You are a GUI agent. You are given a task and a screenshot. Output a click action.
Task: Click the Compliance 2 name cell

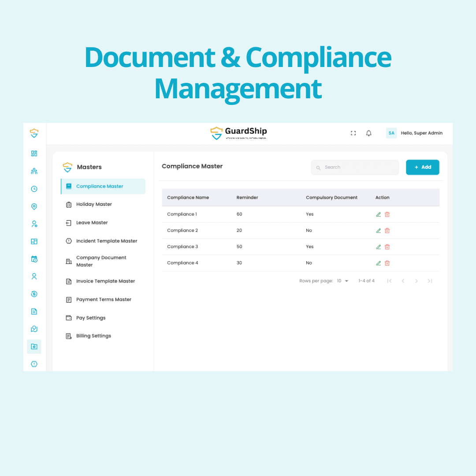[x=182, y=231]
